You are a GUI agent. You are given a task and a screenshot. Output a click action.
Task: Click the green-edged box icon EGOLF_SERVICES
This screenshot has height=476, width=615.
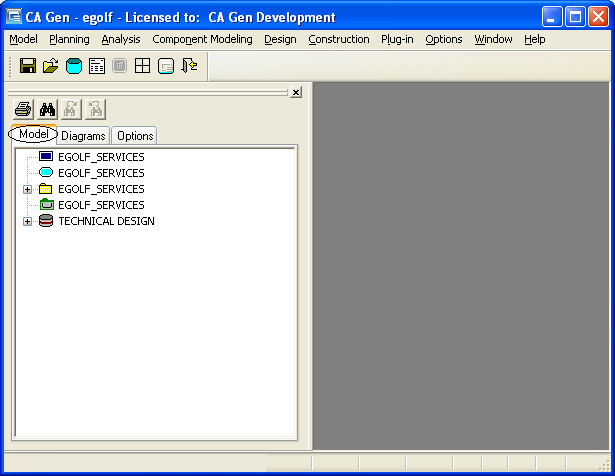coord(46,205)
